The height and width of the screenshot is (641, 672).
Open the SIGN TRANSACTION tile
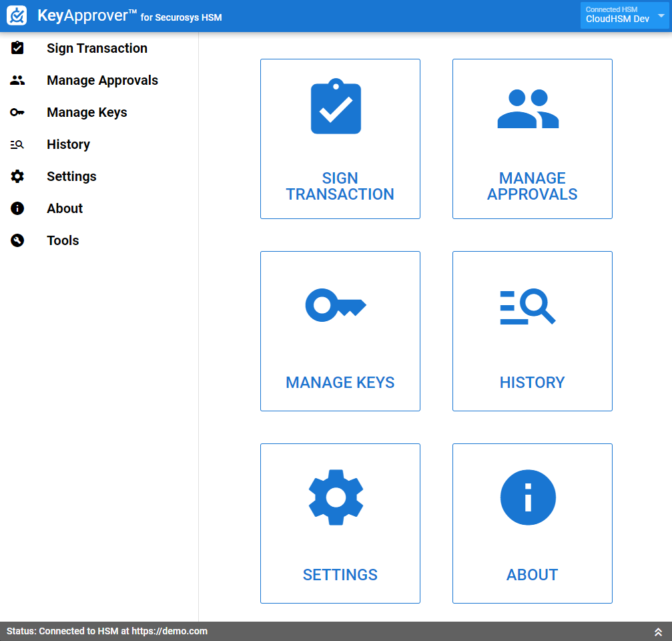pyautogui.click(x=340, y=139)
